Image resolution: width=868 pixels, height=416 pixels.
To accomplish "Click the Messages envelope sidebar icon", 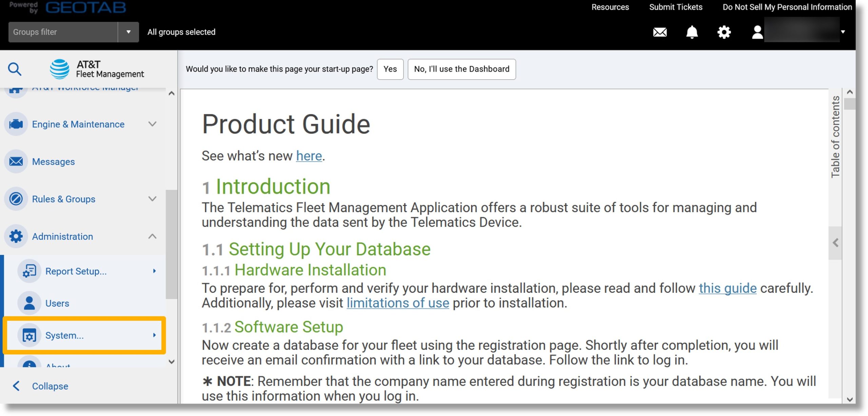I will pyautogui.click(x=16, y=161).
